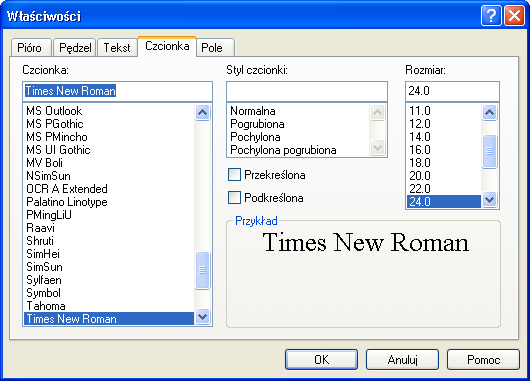
Task: Choose the Pogrubiona font style
Action: click(298, 124)
